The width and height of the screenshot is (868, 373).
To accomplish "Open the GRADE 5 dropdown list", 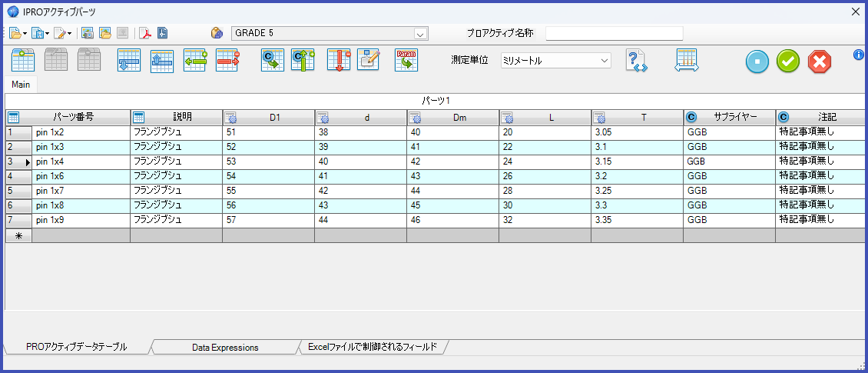I will pos(421,34).
